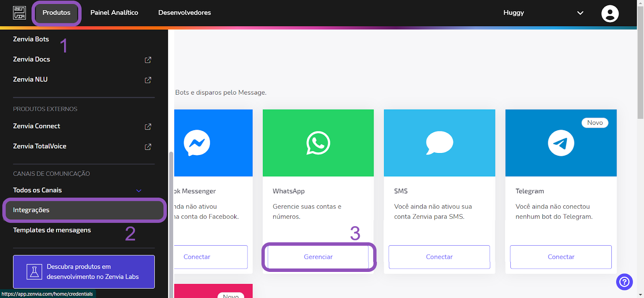Open the help question mark button
This screenshot has height=298, width=644.
coord(624,281)
